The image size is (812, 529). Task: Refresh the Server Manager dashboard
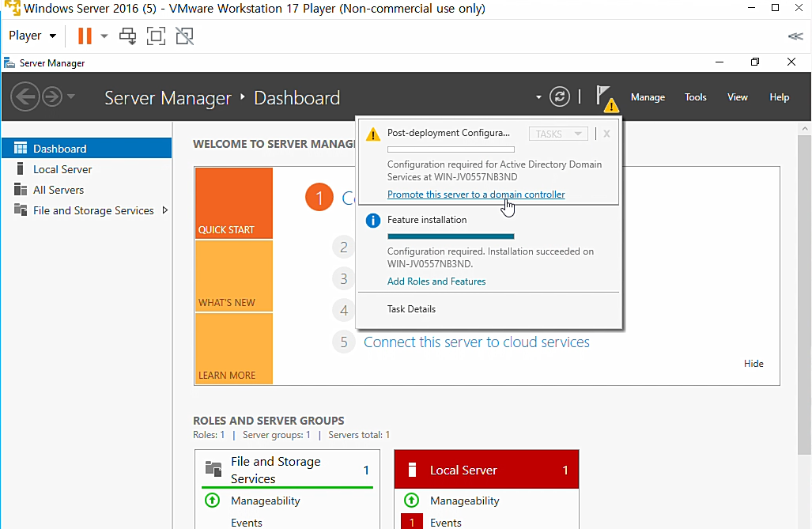[559, 96]
